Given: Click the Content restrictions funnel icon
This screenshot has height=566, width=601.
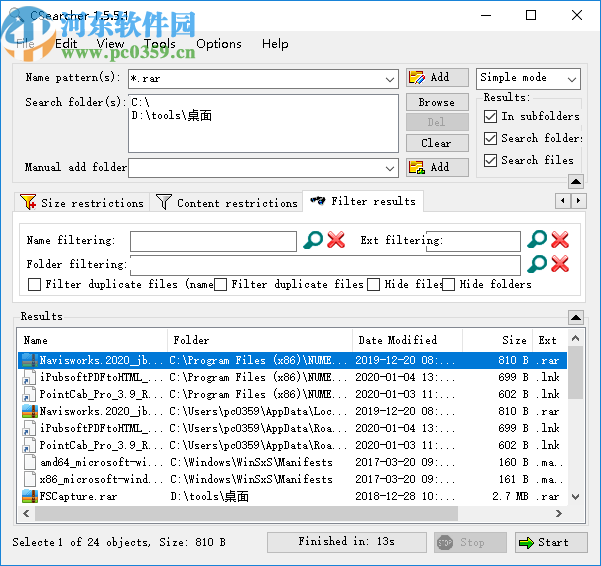Looking at the screenshot, I should (164, 202).
